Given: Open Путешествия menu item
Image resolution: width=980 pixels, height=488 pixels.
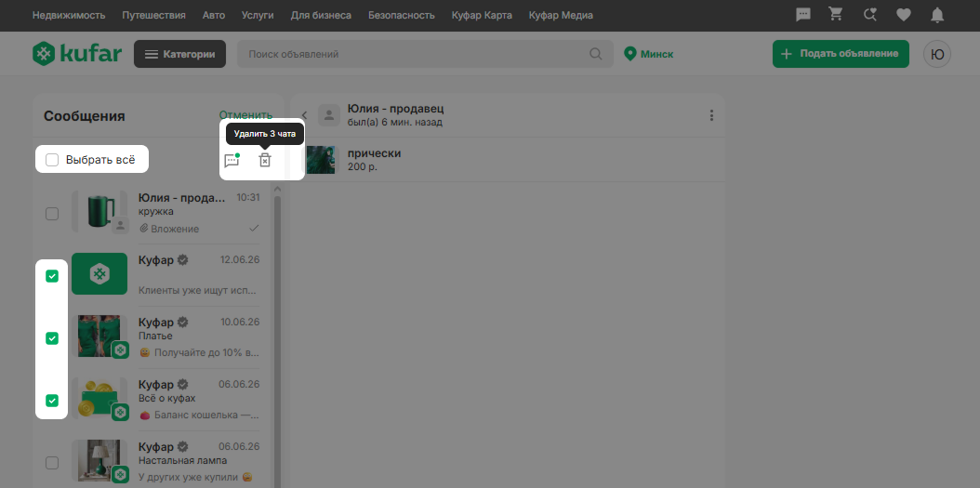Looking at the screenshot, I should coord(153,15).
